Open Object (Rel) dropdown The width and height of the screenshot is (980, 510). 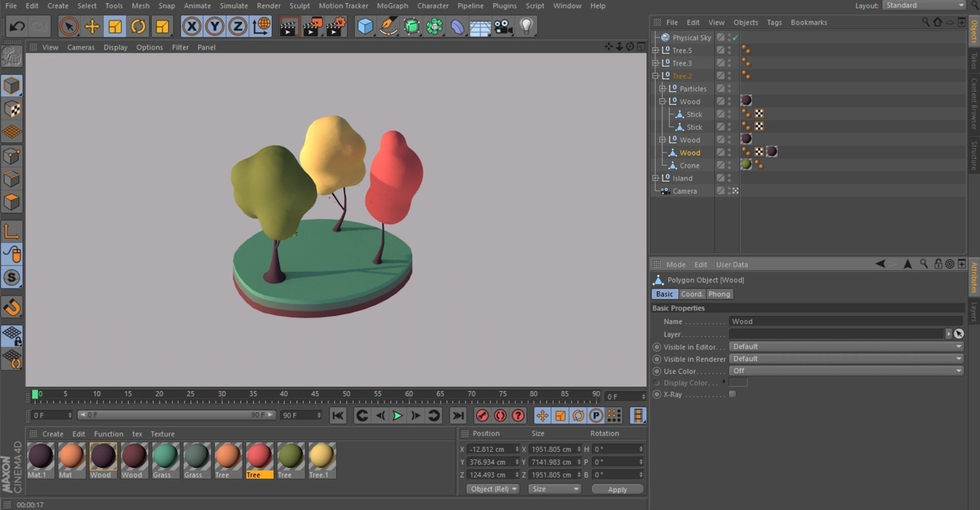(x=493, y=489)
